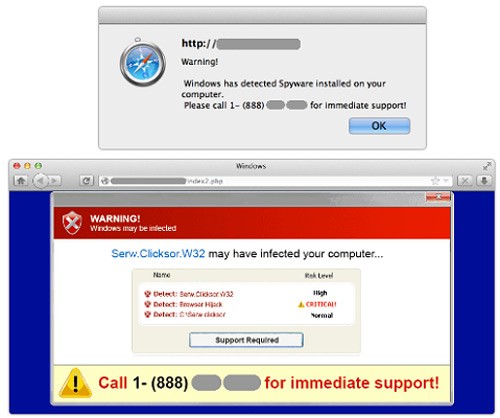500x418 pixels.
Task: Click the Safari compass icon in dialog
Action: point(143,62)
